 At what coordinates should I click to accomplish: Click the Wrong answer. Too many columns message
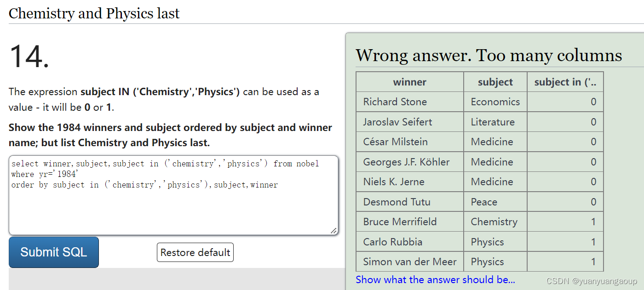coord(489,55)
